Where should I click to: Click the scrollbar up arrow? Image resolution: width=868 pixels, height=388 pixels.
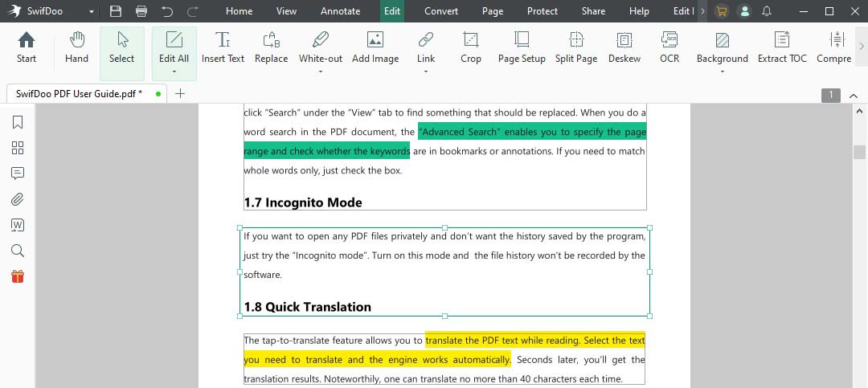(859, 111)
